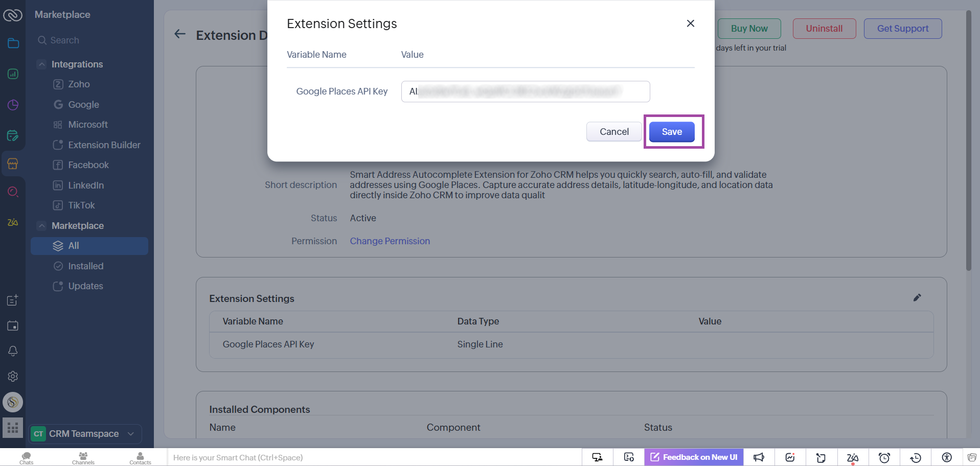Select the analytics bar chart sidebar icon
Screen dimensions: 980x466
[13, 74]
